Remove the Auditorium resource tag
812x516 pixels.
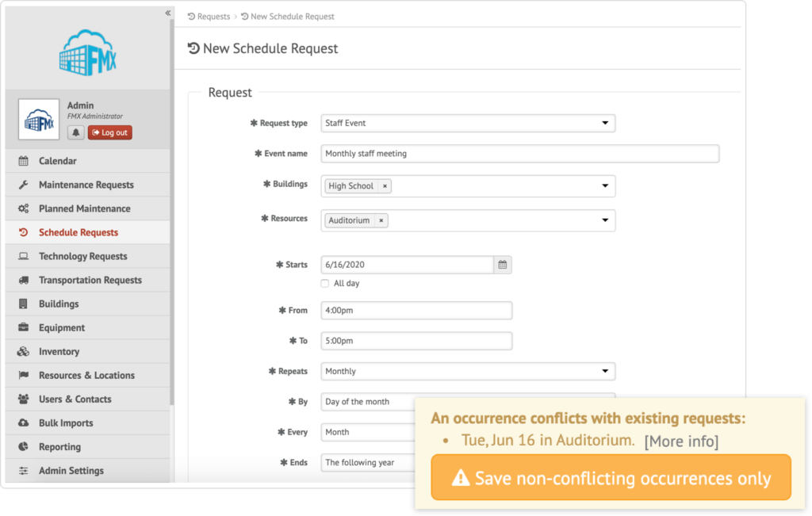(381, 220)
